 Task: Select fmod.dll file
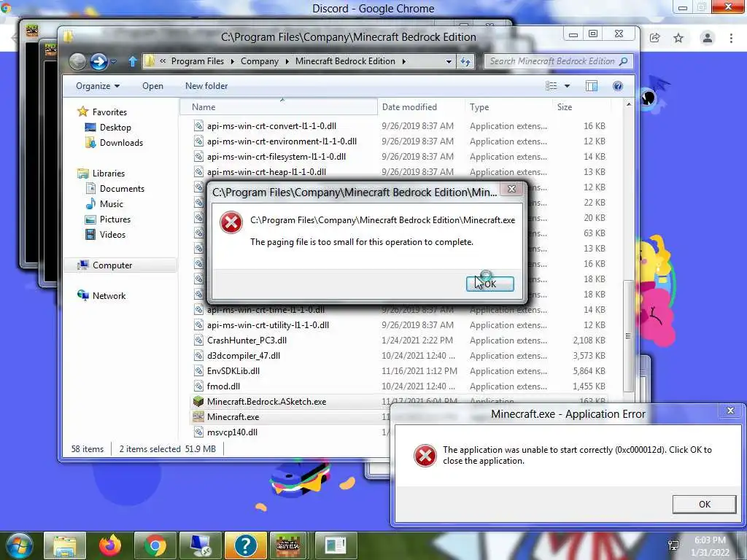[x=223, y=386]
